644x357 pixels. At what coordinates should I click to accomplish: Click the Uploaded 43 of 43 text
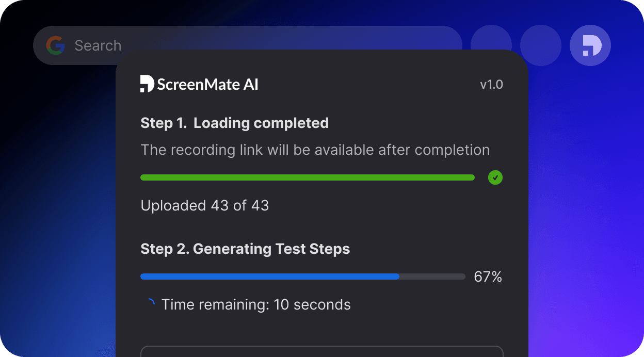coord(204,205)
